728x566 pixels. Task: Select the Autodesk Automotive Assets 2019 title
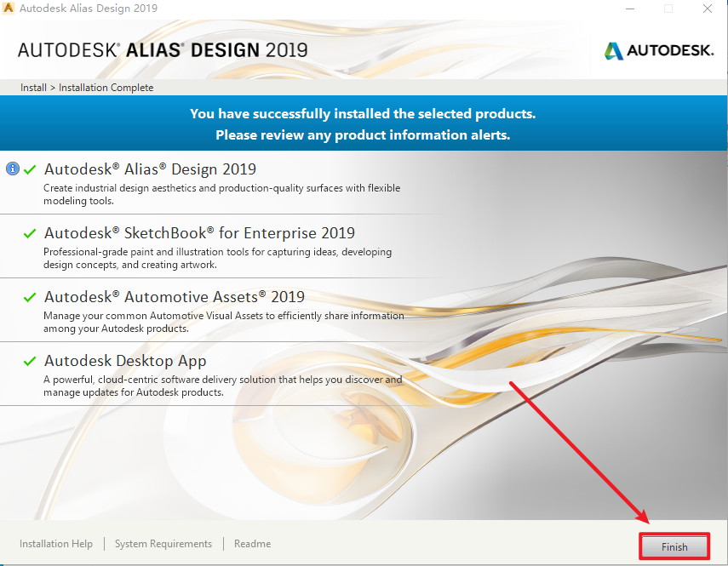click(174, 296)
